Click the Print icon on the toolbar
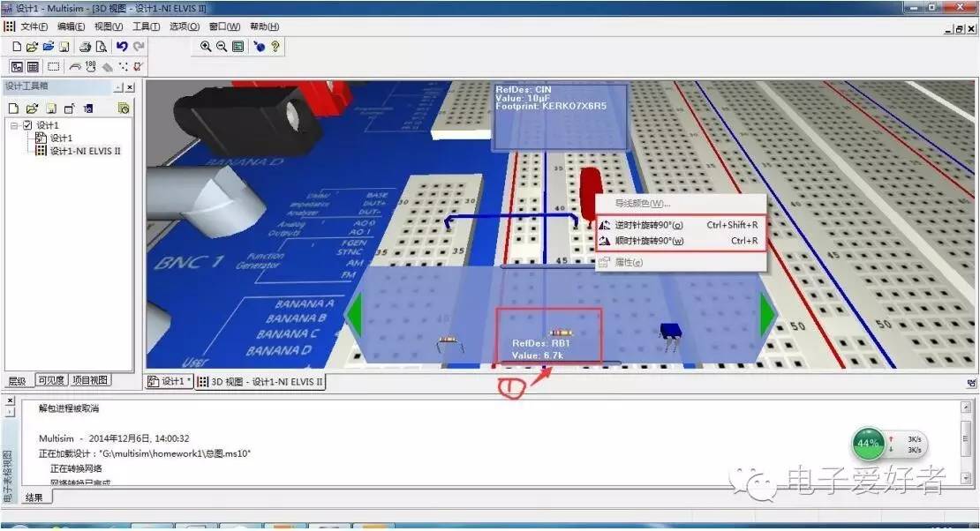The width and height of the screenshot is (980, 531). pyautogui.click(x=86, y=46)
